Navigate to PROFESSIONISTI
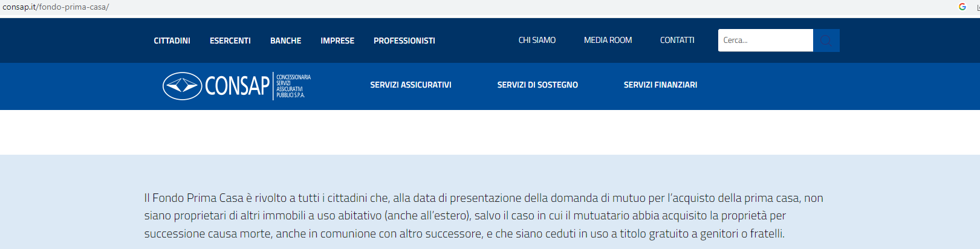The width and height of the screenshot is (980, 249). [x=404, y=40]
